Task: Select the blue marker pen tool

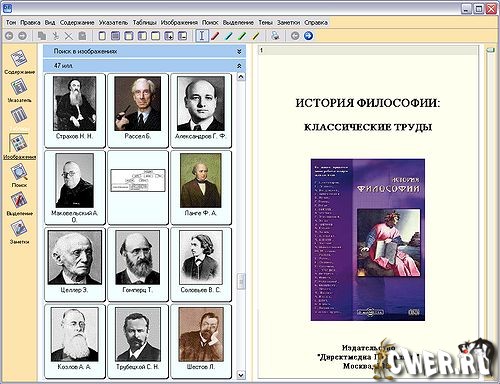Action: [229, 36]
